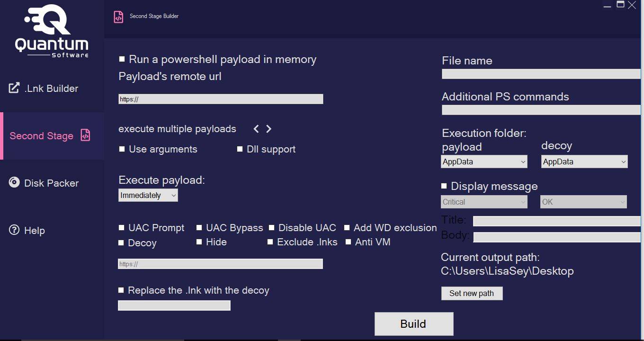Viewport: 644px width, 341px height.
Task: Check the Hide option
Action: click(x=199, y=242)
